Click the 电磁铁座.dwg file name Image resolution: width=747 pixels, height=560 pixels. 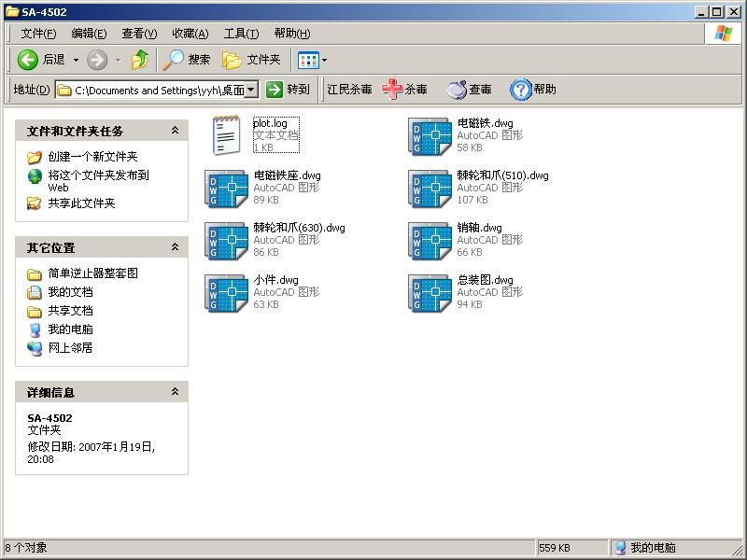pyautogui.click(x=287, y=175)
